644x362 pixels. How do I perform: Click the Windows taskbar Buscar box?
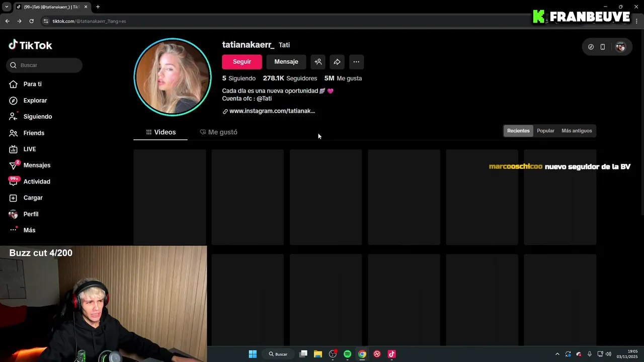[278, 354]
